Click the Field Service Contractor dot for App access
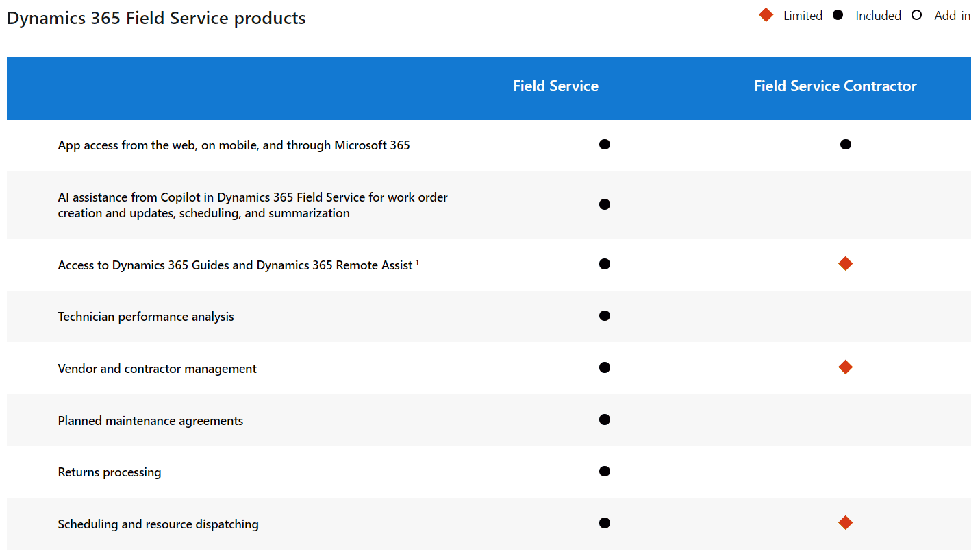The width and height of the screenshot is (980, 560). pos(846,144)
